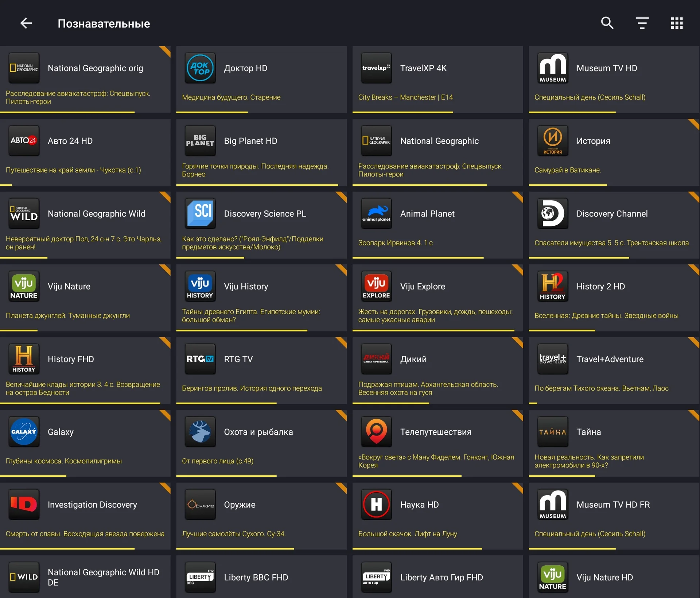700x598 pixels.
Task: Tap the Дикий channel logo
Action: 376,359
